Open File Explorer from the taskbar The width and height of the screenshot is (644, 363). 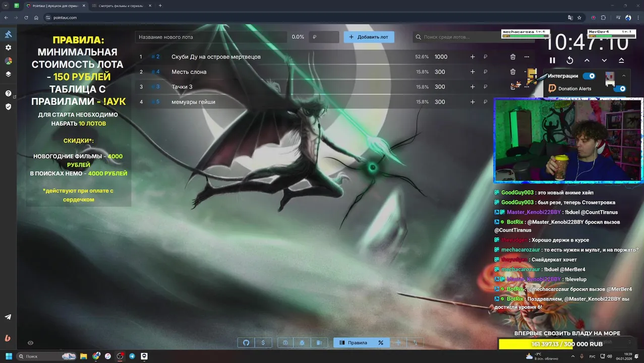click(x=84, y=356)
